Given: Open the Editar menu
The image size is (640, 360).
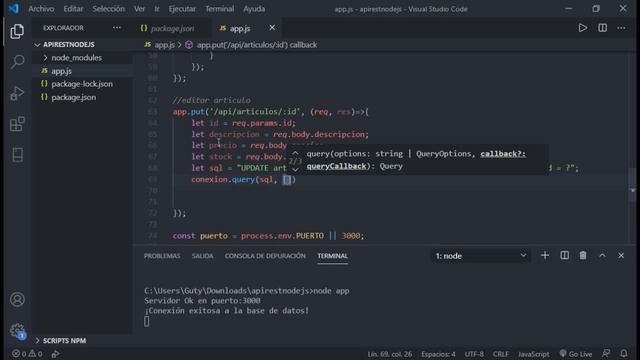Looking at the screenshot, I should point(73,9).
